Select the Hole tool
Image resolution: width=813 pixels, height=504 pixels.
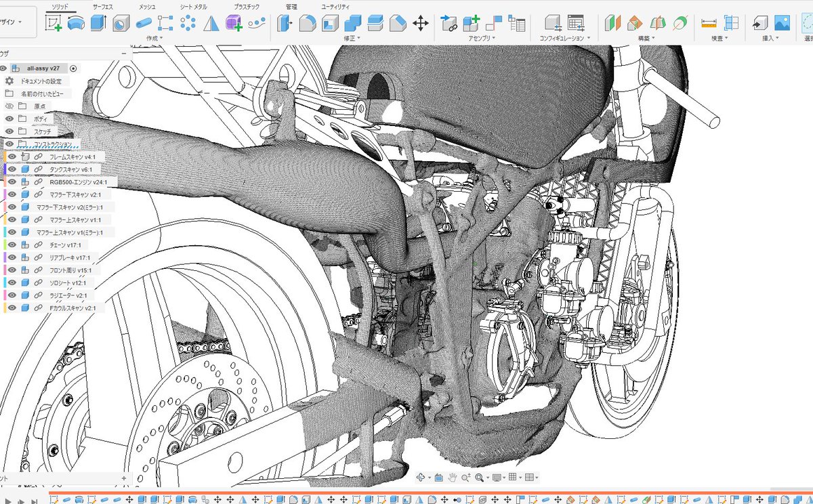[121, 24]
